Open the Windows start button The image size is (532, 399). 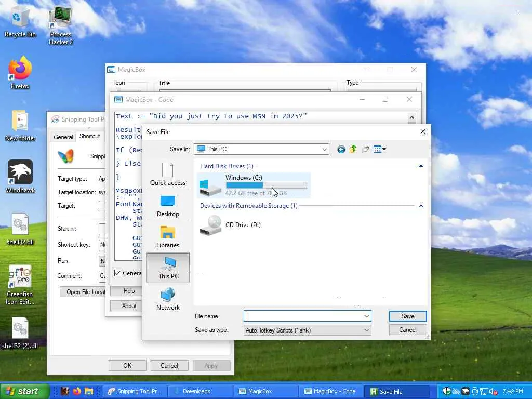click(x=24, y=391)
